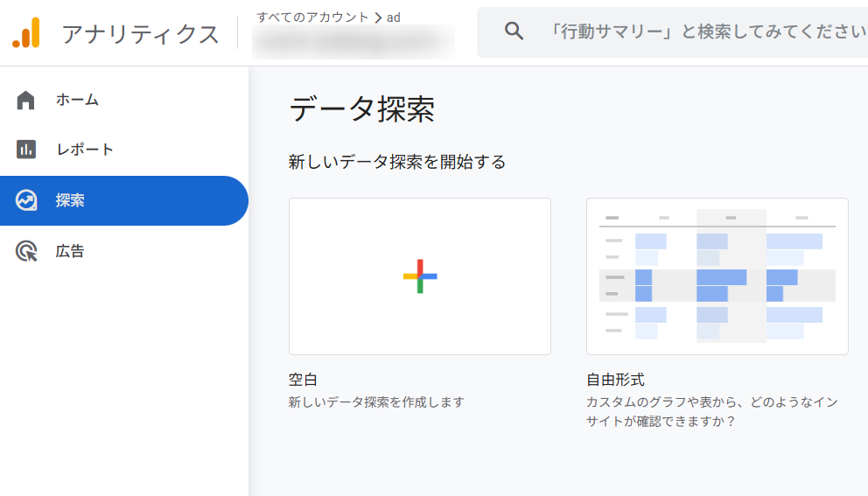The width and height of the screenshot is (868, 496).
Task: Open レポート in the sidebar
Action: [x=124, y=150]
